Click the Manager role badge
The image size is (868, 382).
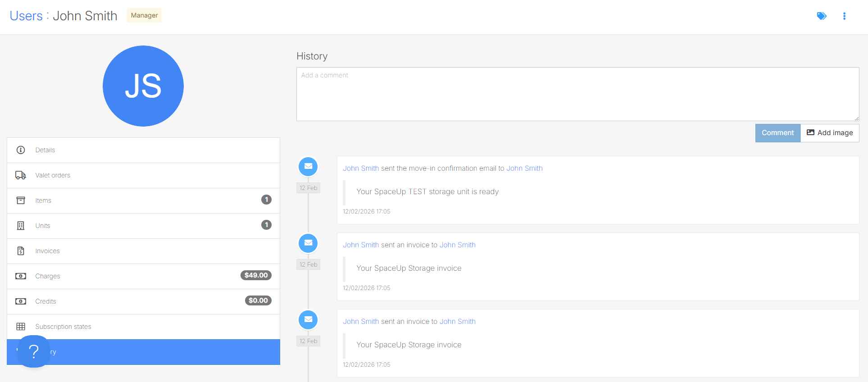(144, 15)
